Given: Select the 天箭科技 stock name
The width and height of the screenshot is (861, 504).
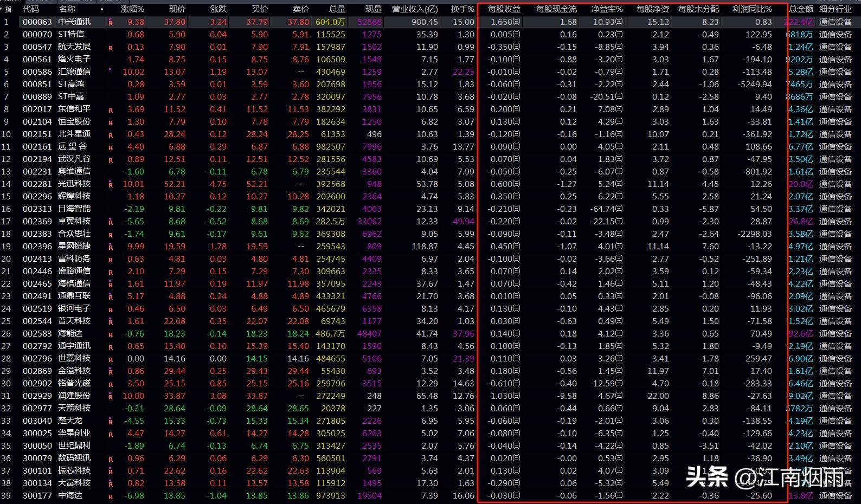Looking at the screenshot, I should coord(74,408).
